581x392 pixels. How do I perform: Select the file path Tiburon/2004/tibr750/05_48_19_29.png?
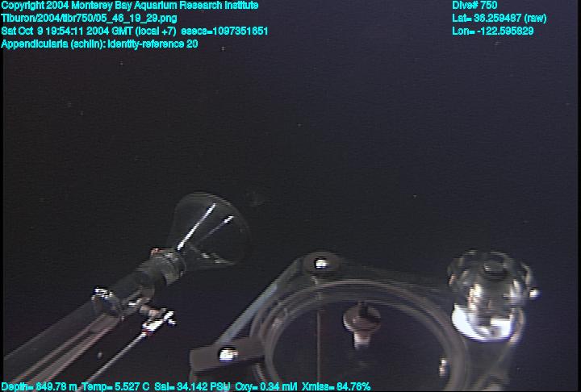coord(89,19)
